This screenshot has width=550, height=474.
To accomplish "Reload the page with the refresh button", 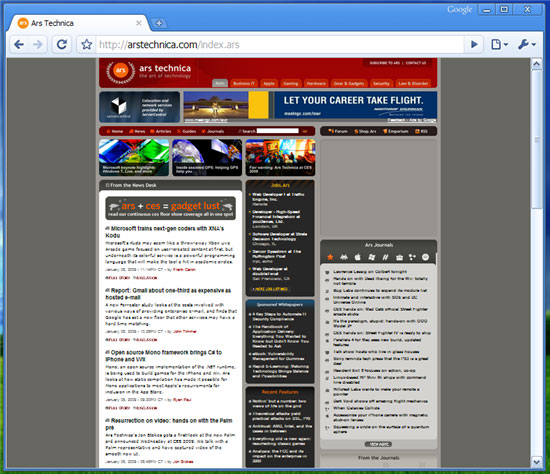I will [x=62, y=45].
